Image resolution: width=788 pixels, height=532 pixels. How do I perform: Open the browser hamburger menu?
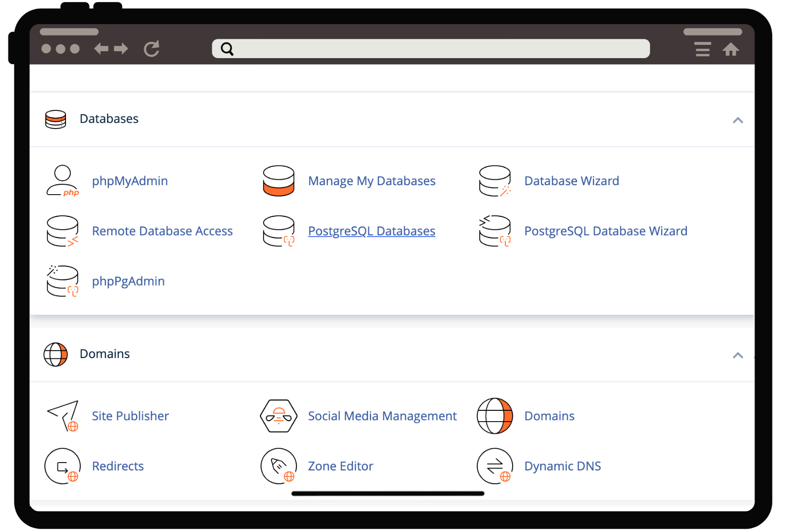702,49
